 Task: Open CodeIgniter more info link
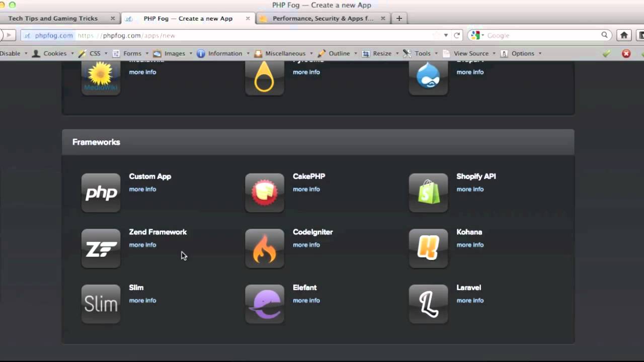pyautogui.click(x=306, y=245)
